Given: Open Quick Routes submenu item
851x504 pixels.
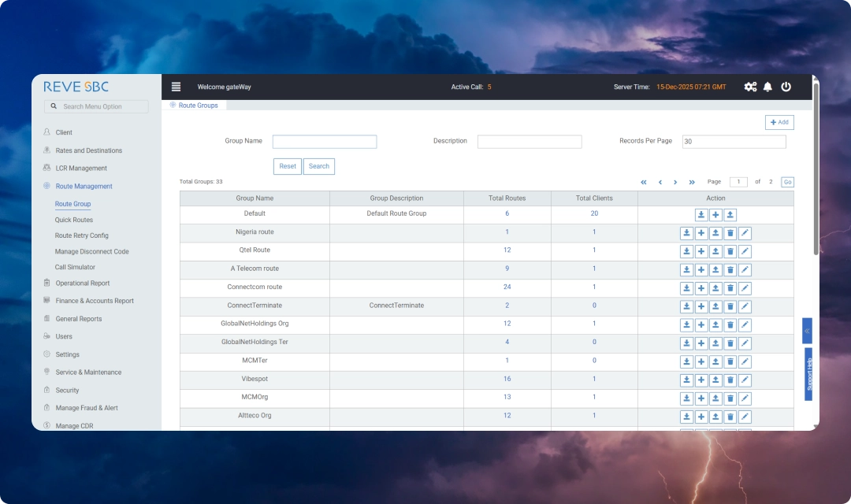Looking at the screenshot, I should coord(73,220).
